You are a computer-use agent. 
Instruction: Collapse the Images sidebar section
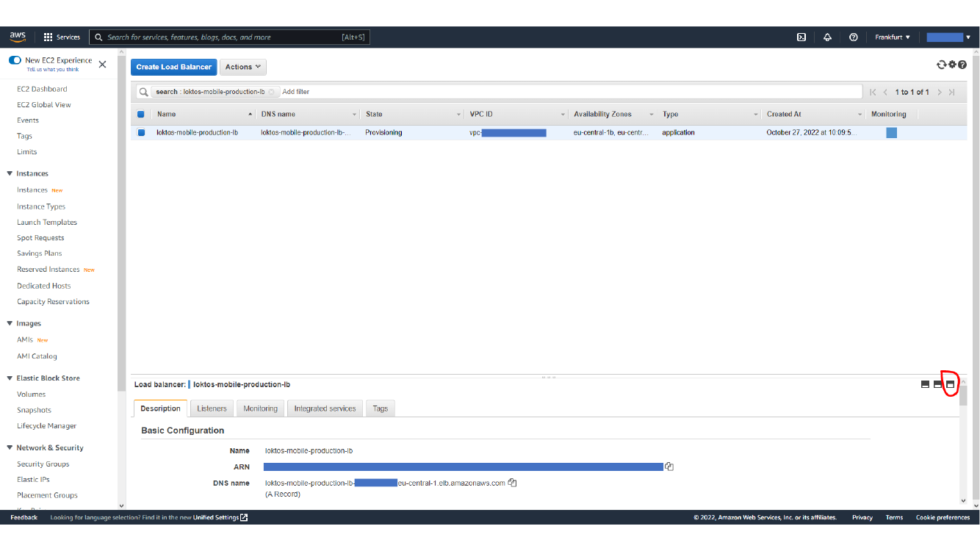click(10, 323)
